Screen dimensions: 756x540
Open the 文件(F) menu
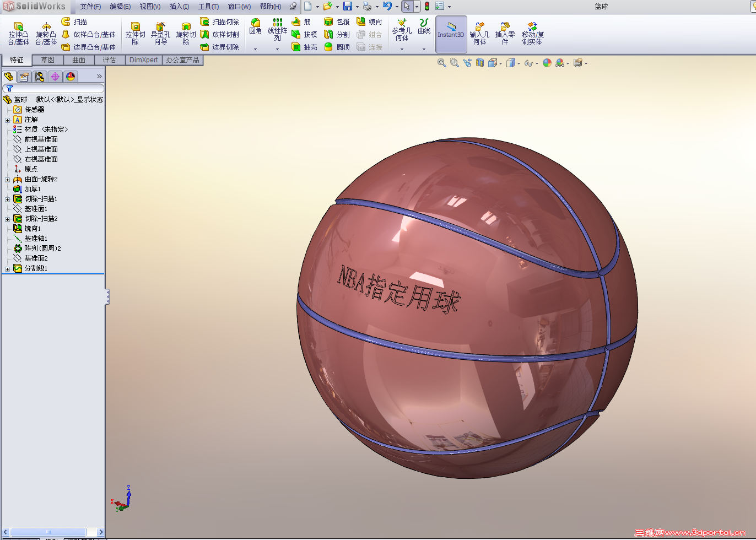[90, 6]
